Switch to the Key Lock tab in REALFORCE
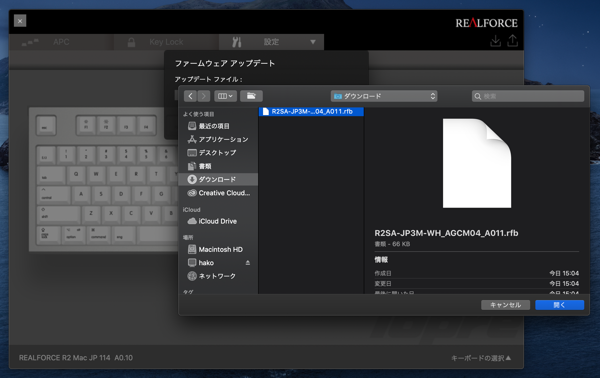Image resolution: width=600 pixels, height=378 pixels. (166, 42)
